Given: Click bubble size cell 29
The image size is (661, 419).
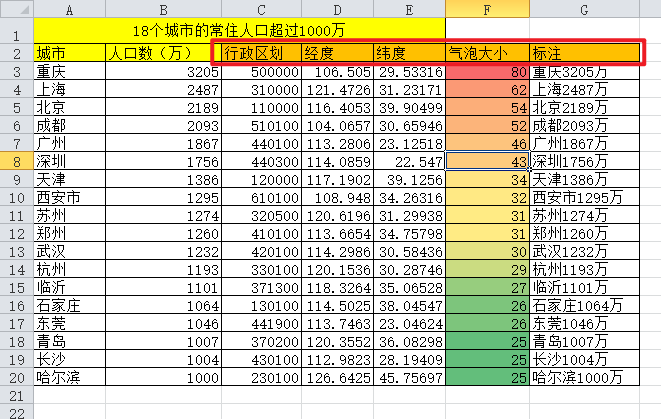Looking at the screenshot, I should tap(487, 269).
